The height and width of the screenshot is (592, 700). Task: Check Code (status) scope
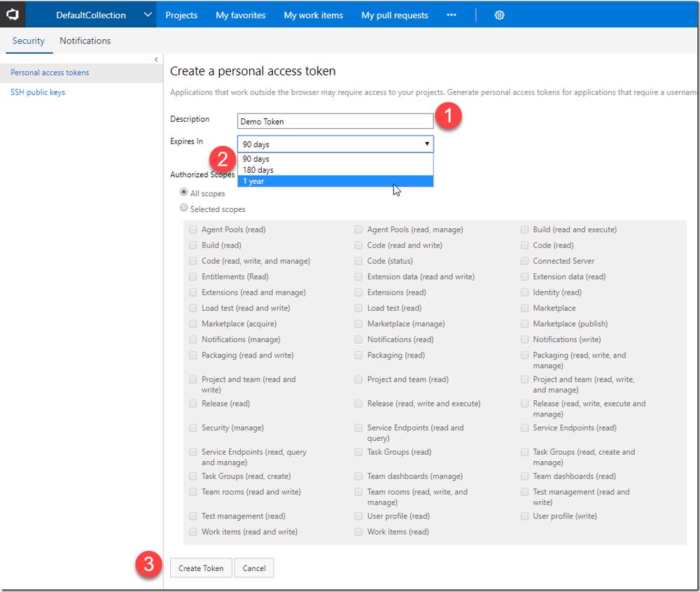click(358, 261)
